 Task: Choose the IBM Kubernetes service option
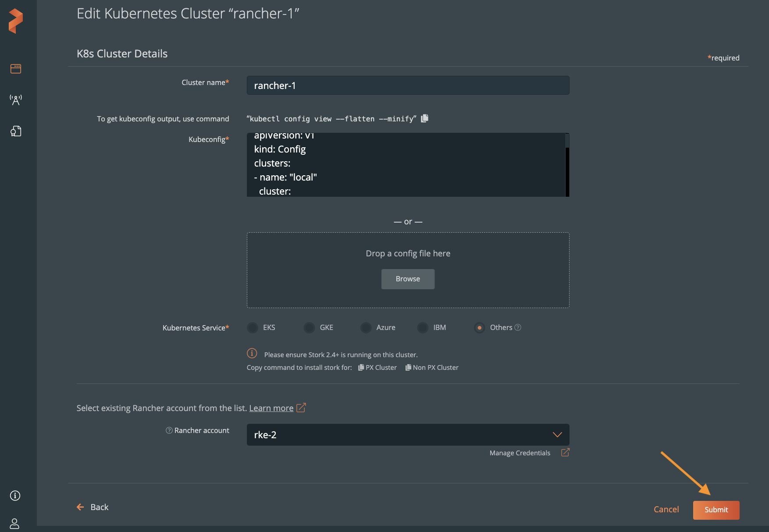click(423, 328)
